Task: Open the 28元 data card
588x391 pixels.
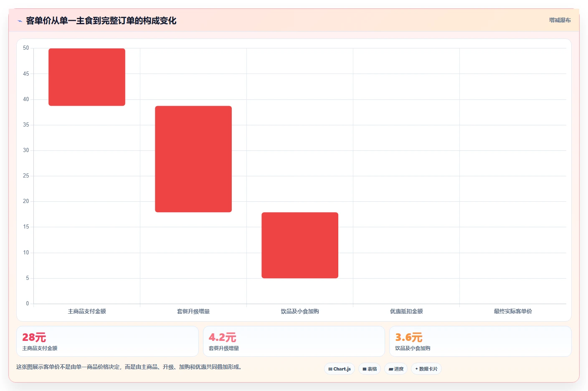Action: coord(107,341)
